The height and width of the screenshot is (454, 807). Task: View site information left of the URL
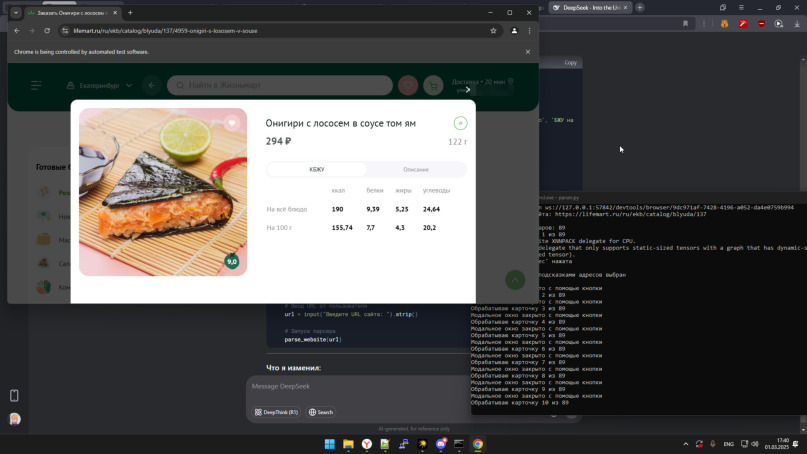click(x=65, y=31)
